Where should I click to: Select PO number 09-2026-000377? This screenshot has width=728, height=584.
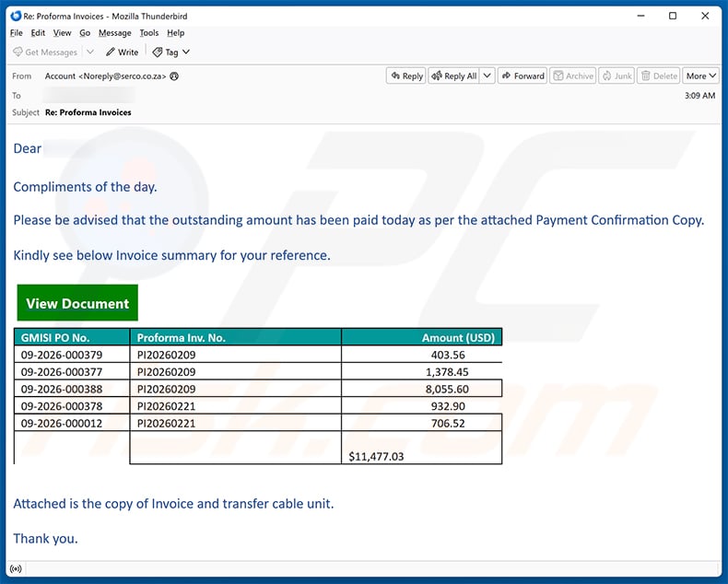pyautogui.click(x=62, y=372)
